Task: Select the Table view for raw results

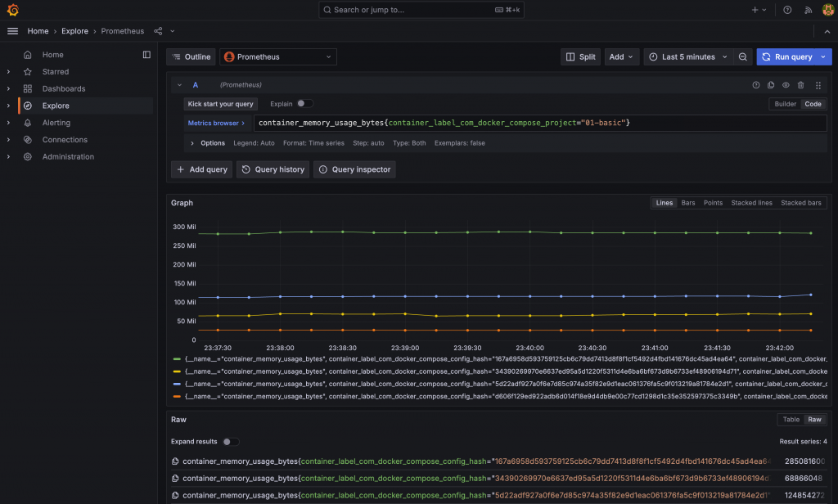Action: pyautogui.click(x=791, y=420)
